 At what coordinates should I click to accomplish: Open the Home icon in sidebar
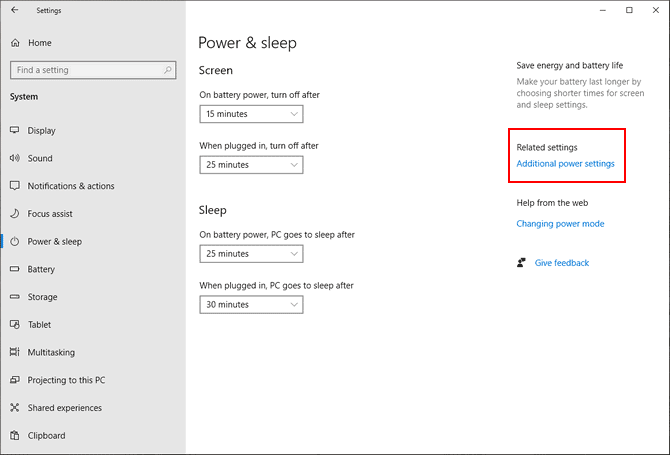point(15,43)
